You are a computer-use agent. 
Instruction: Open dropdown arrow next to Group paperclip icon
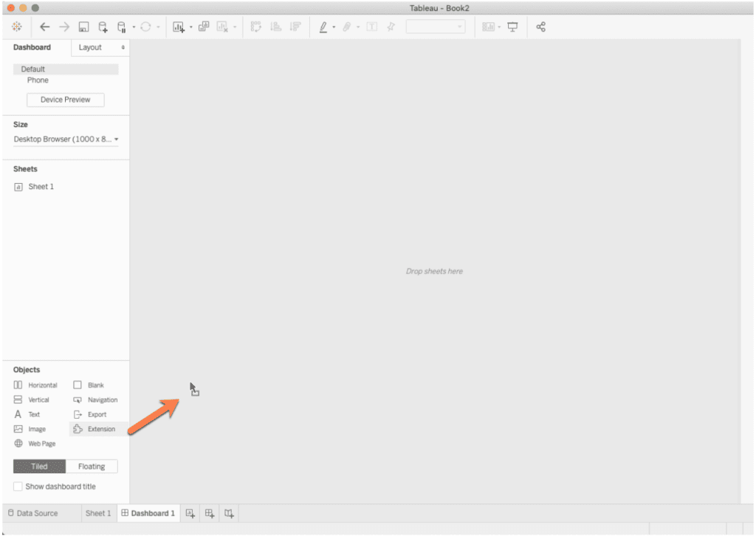coord(358,27)
